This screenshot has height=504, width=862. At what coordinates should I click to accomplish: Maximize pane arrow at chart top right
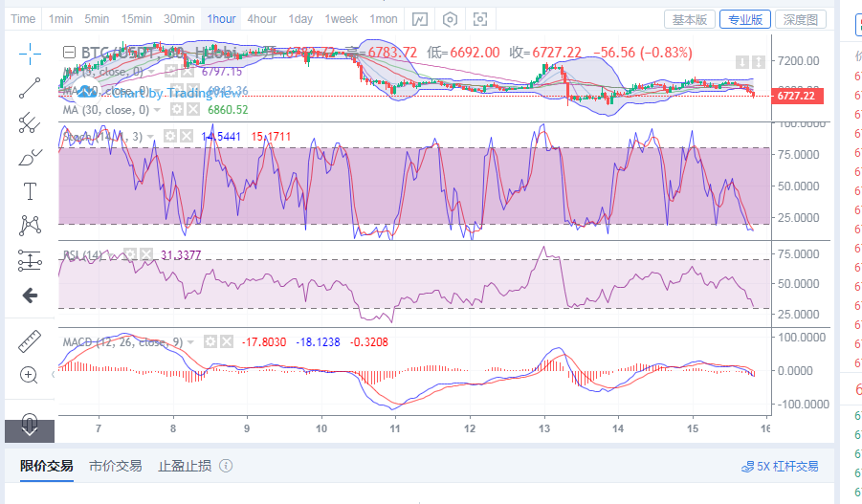pos(759,61)
